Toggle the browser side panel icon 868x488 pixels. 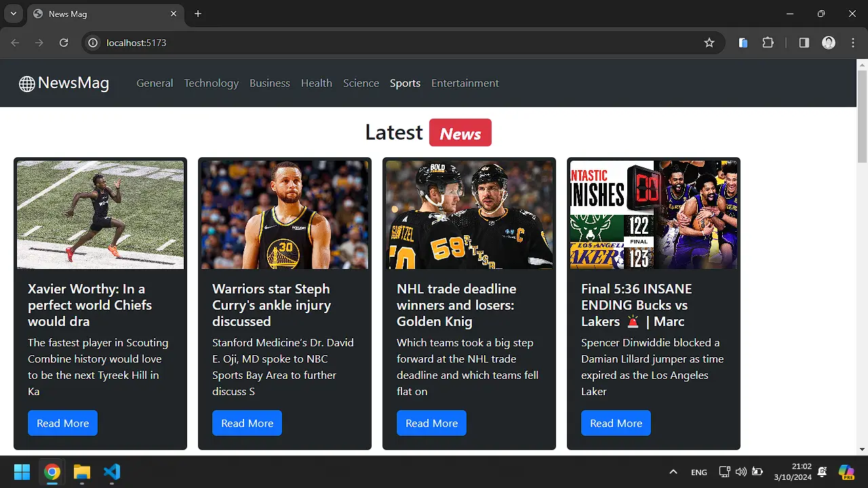click(x=804, y=43)
